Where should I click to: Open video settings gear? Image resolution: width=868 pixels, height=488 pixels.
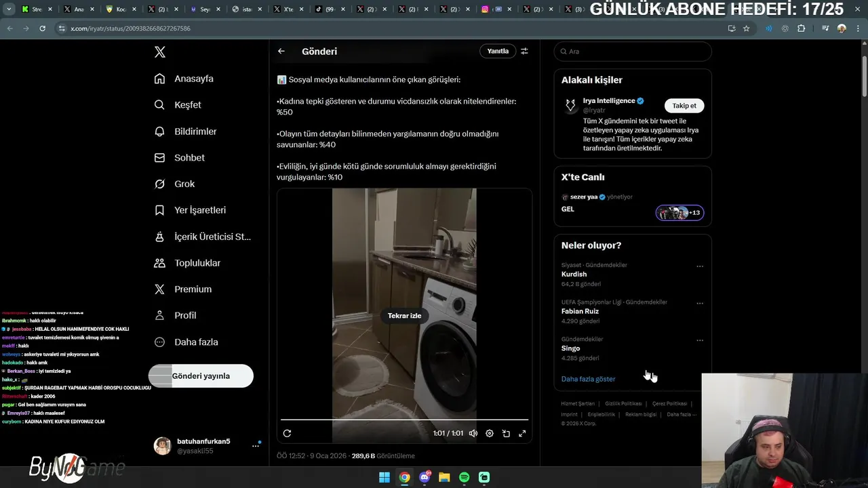click(490, 433)
